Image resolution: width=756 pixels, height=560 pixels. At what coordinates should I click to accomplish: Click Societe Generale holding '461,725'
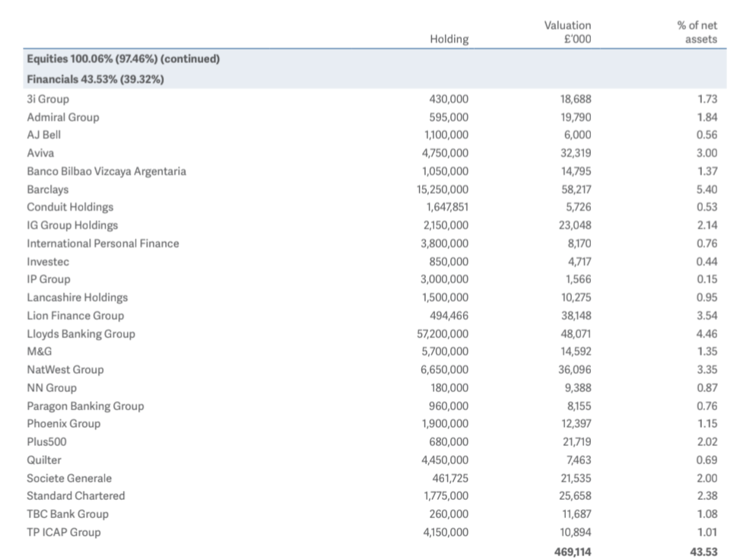point(450,479)
